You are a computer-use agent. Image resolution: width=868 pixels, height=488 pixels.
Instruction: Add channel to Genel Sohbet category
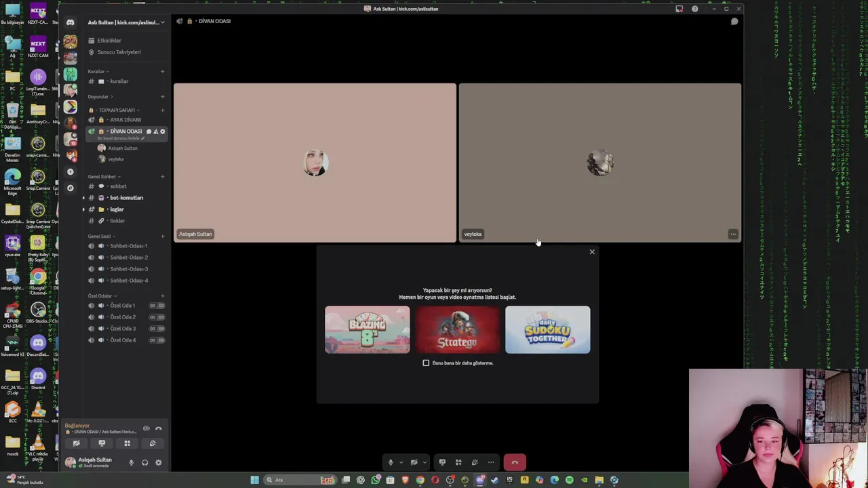click(x=162, y=177)
